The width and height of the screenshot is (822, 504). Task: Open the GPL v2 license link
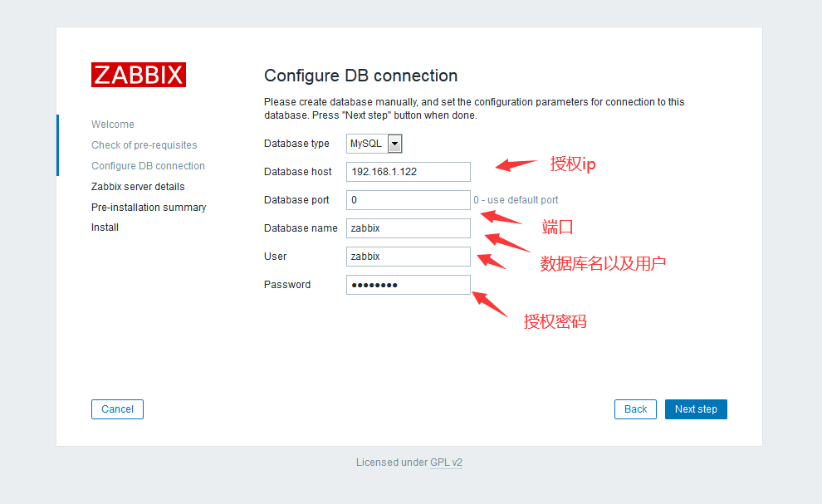[x=446, y=462]
